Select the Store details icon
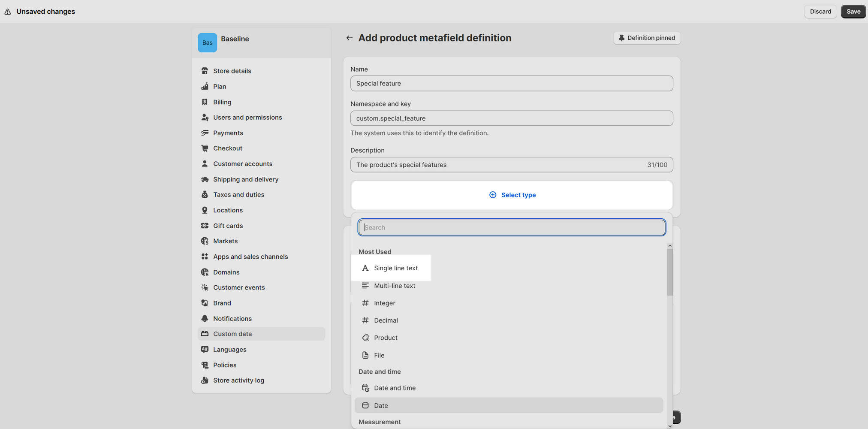The height and width of the screenshot is (429, 868). (x=205, y=70)
